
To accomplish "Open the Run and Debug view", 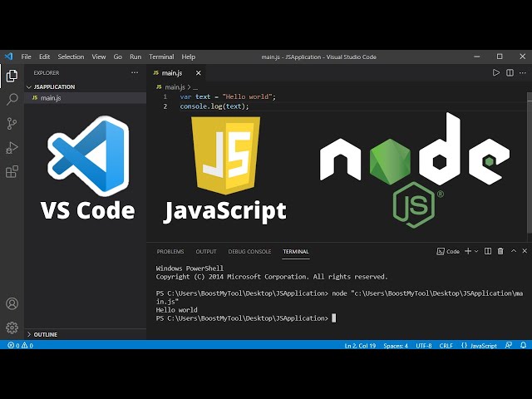I will [x=12, y=148].
